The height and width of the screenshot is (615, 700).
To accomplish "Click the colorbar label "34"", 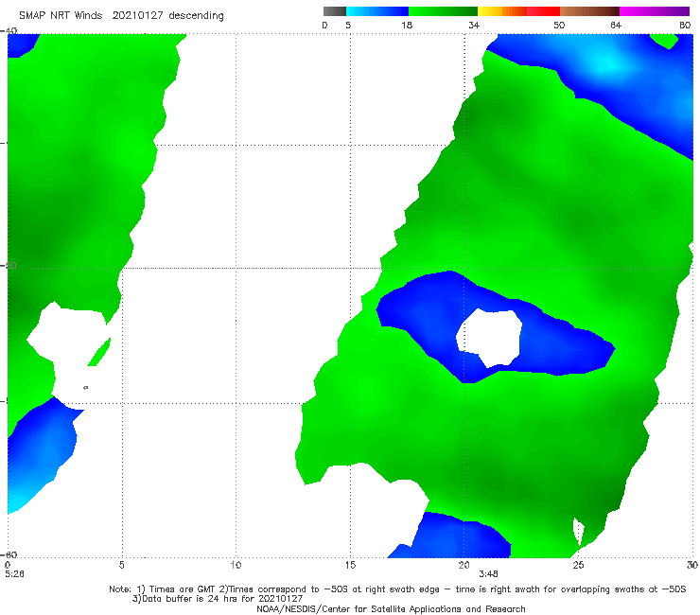I will tap(474, 25).
